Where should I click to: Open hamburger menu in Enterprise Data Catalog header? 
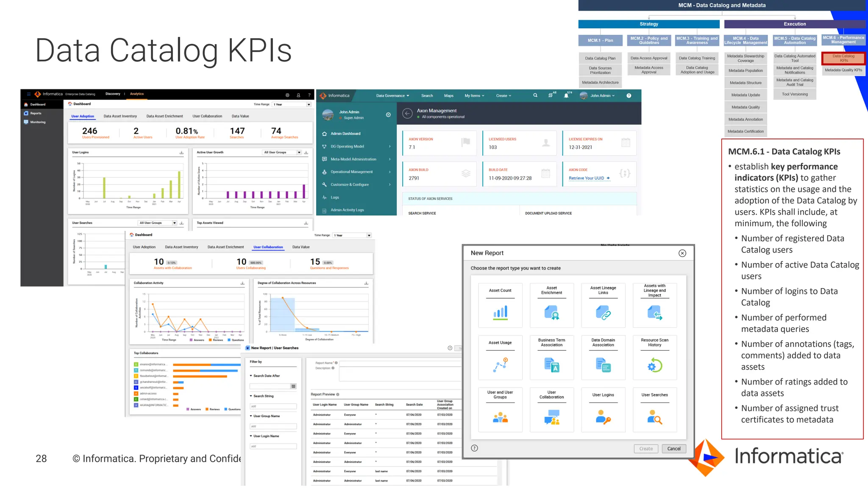[28, 94]
